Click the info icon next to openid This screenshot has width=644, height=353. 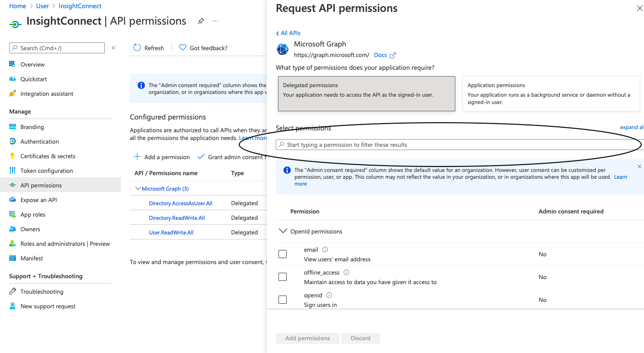[x=329, y=295]
